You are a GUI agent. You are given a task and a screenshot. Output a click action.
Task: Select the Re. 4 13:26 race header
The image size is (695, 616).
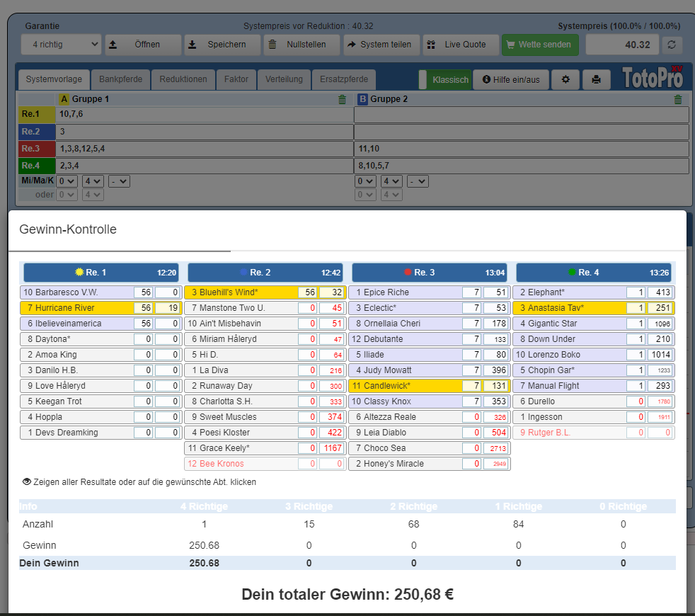(x=594, y=273)
